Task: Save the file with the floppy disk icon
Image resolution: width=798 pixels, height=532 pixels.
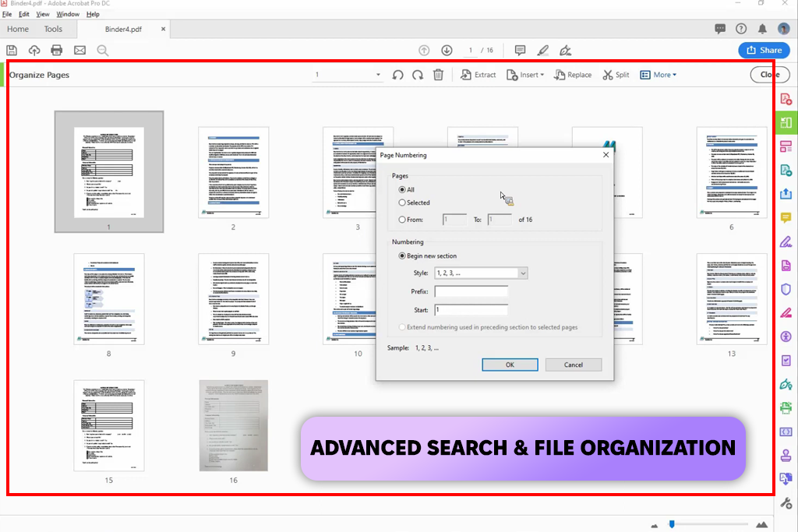Action: click(12, 51)
